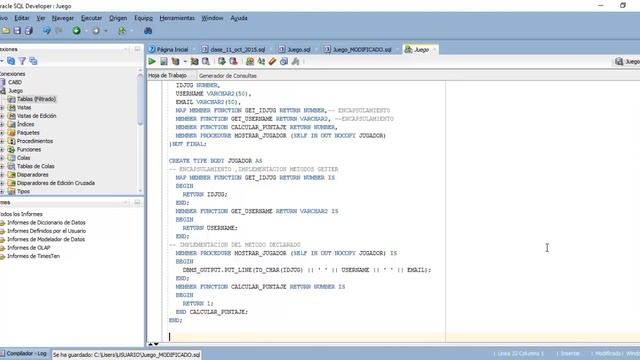Open the Ayuda menu
640x360 pixels.
[239, 18]
